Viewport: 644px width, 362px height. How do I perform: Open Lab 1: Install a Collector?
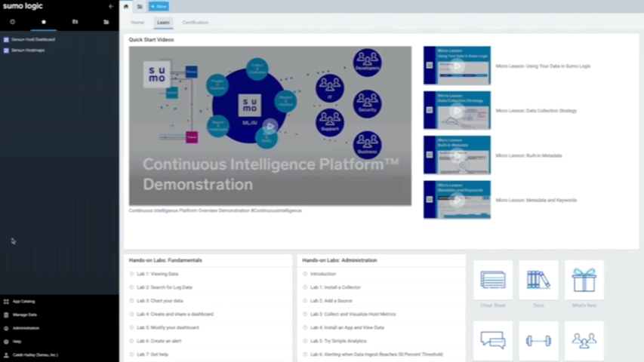point(335,287)
